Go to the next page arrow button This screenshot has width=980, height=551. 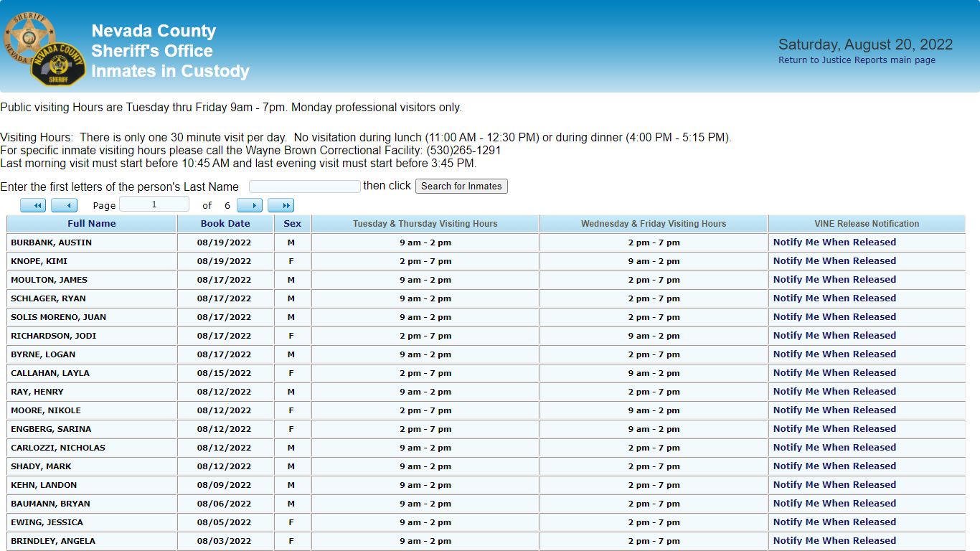tap(250, 206)
